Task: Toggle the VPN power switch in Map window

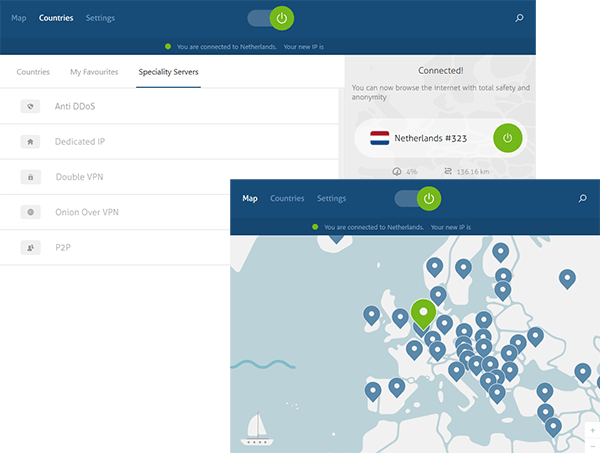Action: click(418, 199)
